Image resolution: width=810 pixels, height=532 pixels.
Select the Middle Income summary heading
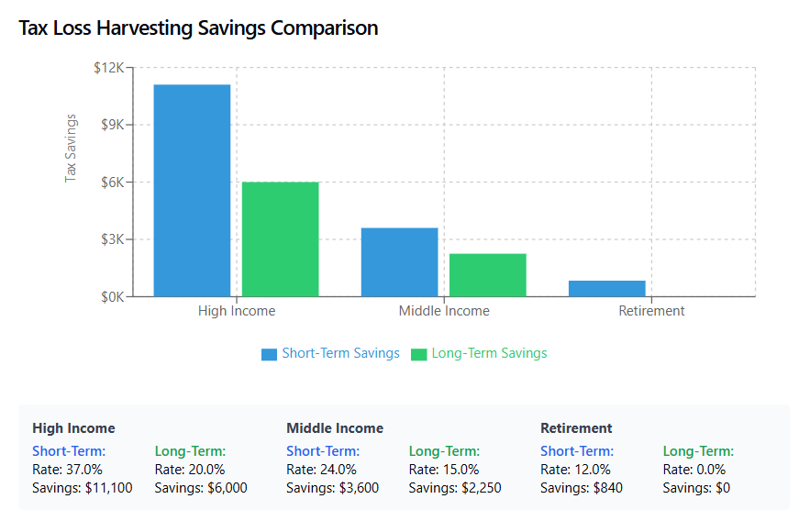335,428
